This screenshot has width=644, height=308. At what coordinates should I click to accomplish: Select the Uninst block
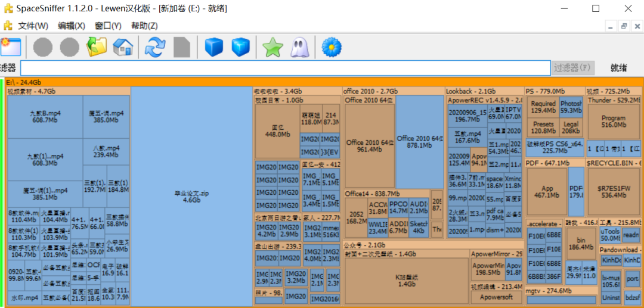tap(611, 297)
